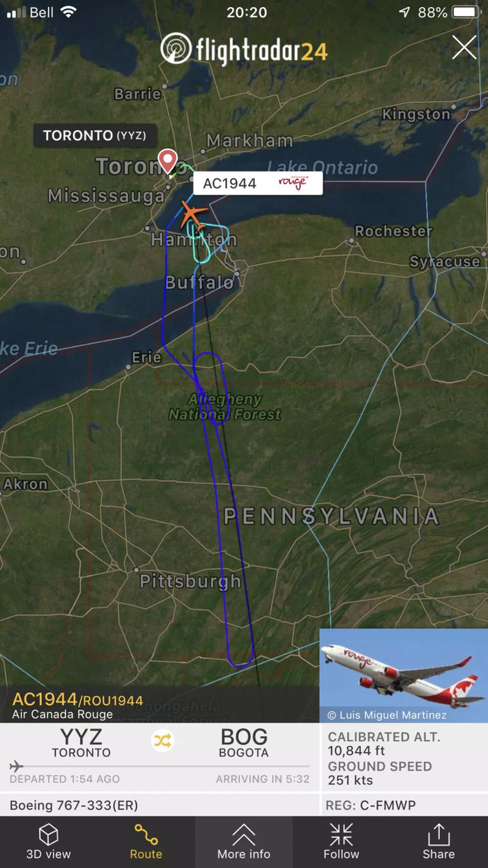Expand More info chevrons

pos(244,835)
